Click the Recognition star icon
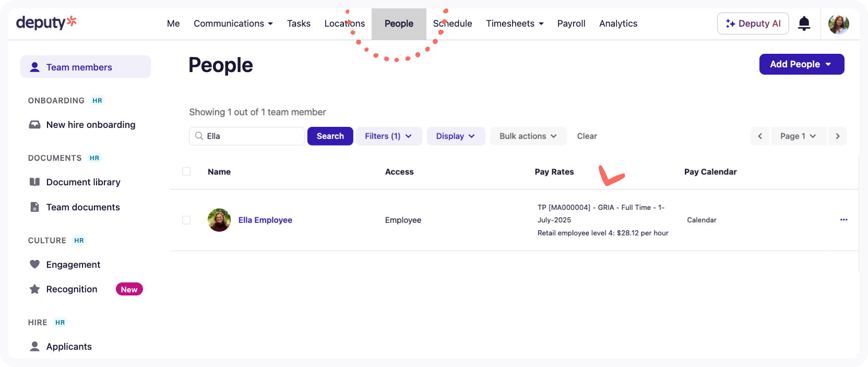Image resolution: width=868 pixels, height=367 pixels. (x=34, y=289)
